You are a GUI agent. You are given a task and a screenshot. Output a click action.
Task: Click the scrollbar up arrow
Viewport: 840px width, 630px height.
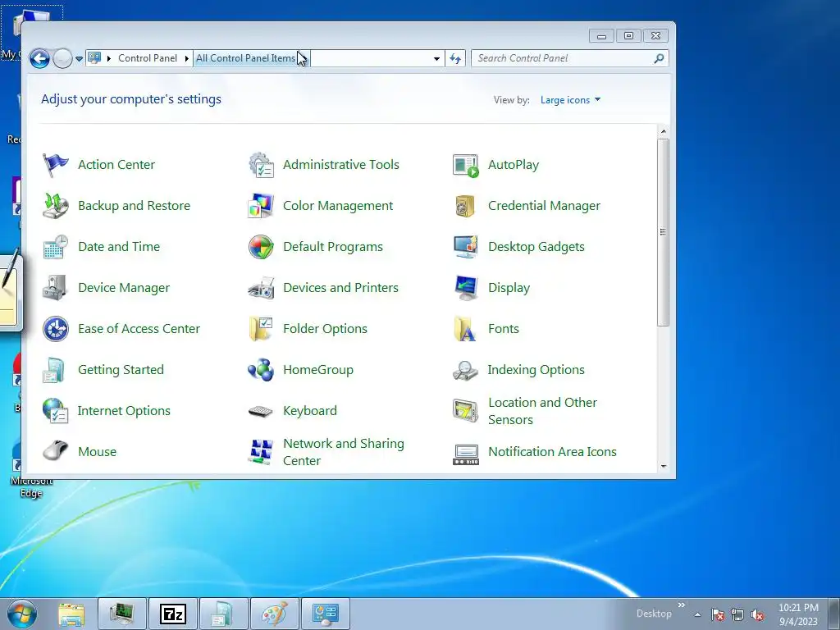(x=663, y=131)
